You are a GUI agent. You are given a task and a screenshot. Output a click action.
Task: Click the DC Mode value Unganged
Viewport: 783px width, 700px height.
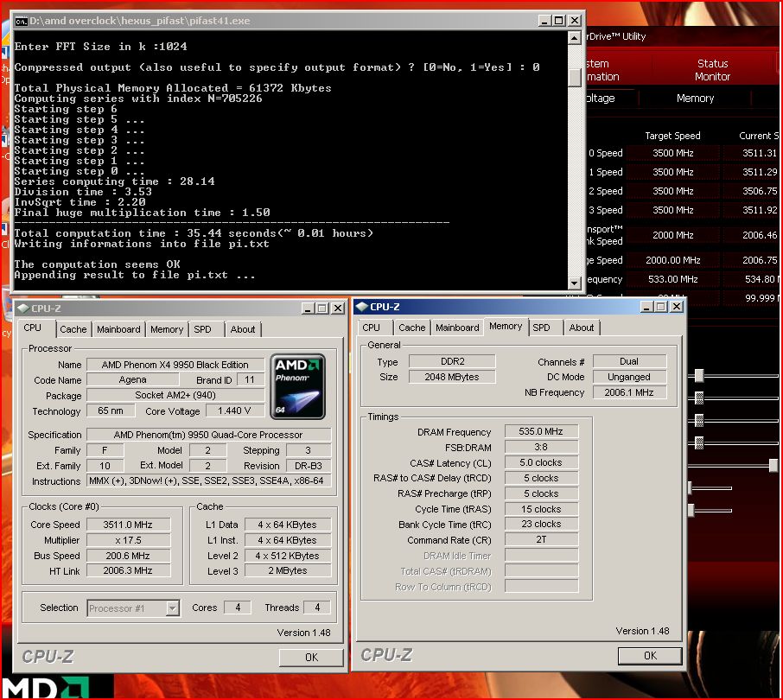pos(629,377)
